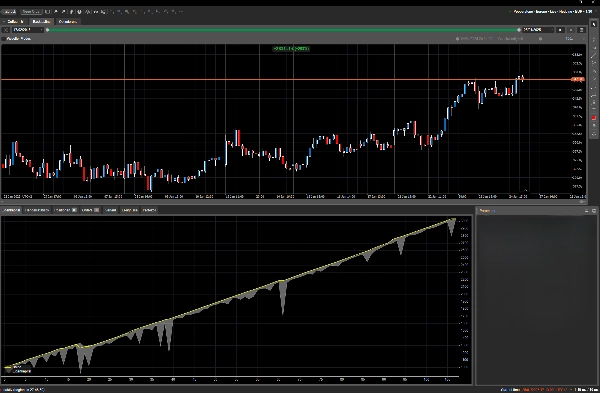Select the tab left of Backtesting
This screenshot has height=393, width=600.
[15, 21]
